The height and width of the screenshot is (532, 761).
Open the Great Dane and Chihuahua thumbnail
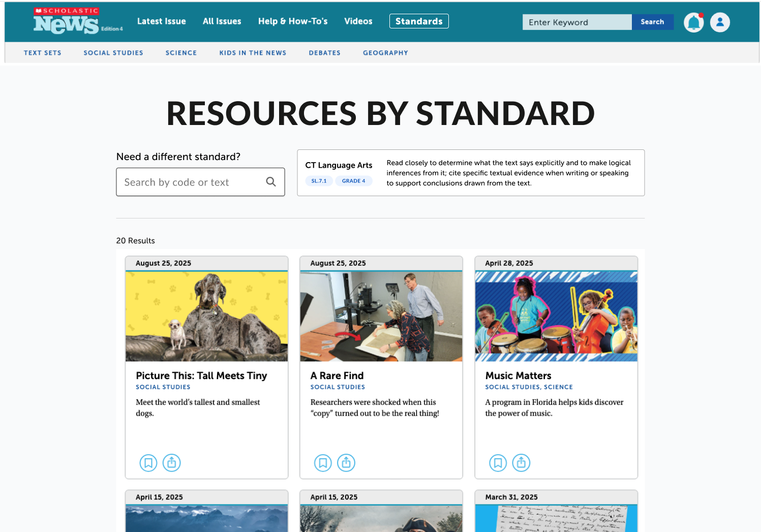point(207,317)
